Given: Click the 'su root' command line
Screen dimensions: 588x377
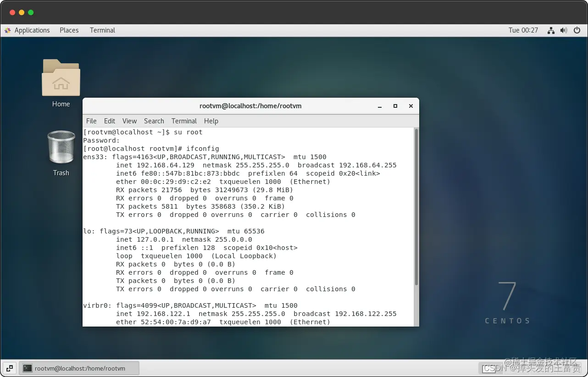Looking at the screenshot, I should (143, 132).
